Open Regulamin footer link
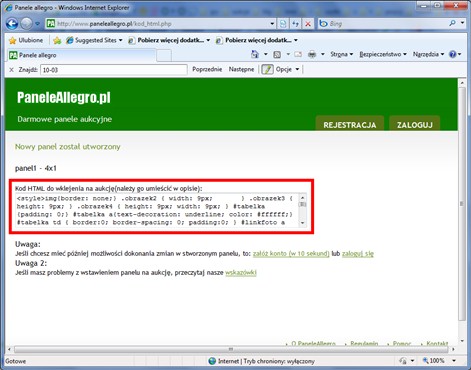471x370 pixels. tap(364, 343)
